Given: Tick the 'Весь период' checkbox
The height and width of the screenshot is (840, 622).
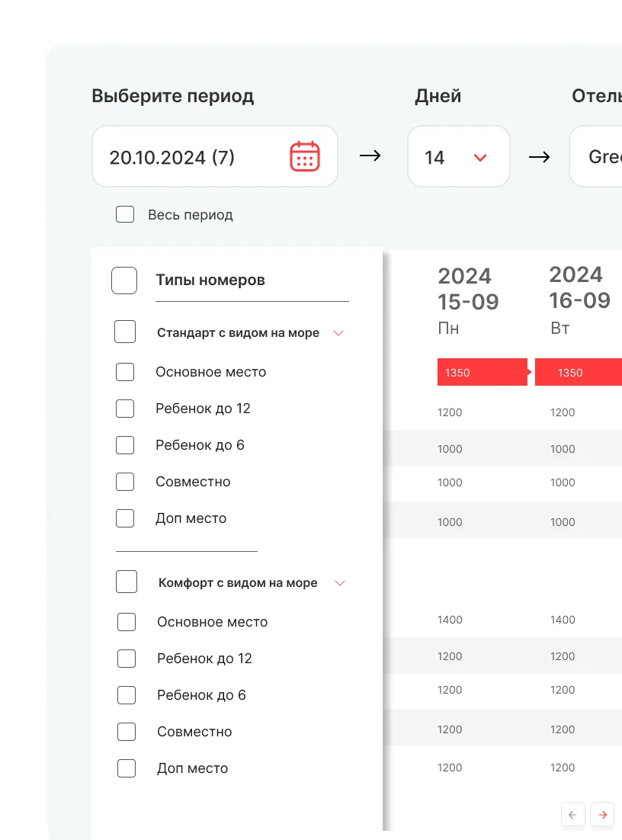Looking at the screenshot, I should [125, 214].
